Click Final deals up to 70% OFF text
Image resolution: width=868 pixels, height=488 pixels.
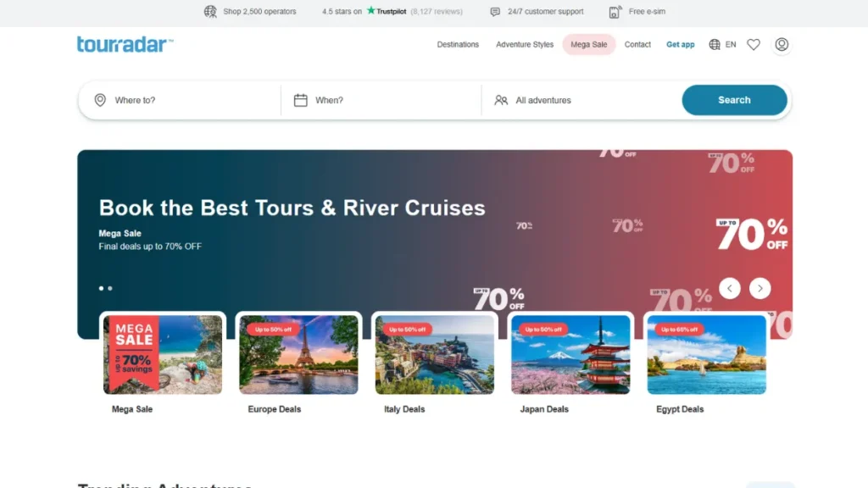point(150,247)
